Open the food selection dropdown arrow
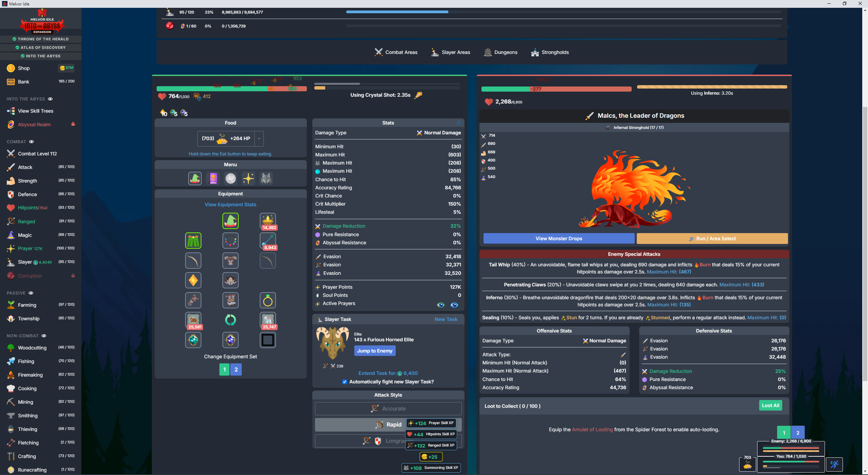Image resolution: width=868 pixels, height=475 pixels. tap(259, 139)
